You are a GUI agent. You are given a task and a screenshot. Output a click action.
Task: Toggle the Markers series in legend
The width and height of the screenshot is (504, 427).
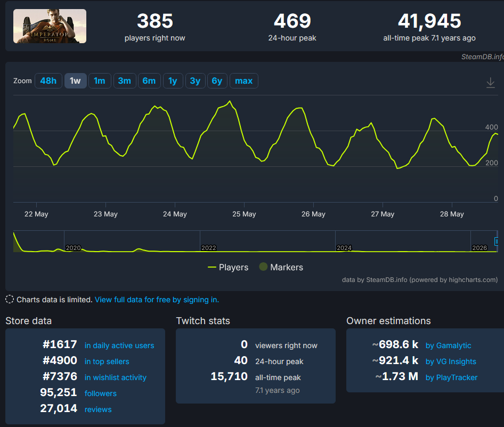click(281, 267)
